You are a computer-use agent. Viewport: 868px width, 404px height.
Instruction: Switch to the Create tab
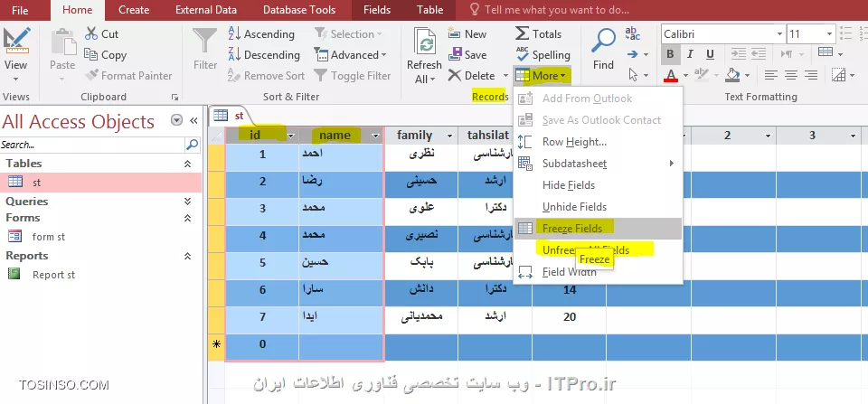134,10
